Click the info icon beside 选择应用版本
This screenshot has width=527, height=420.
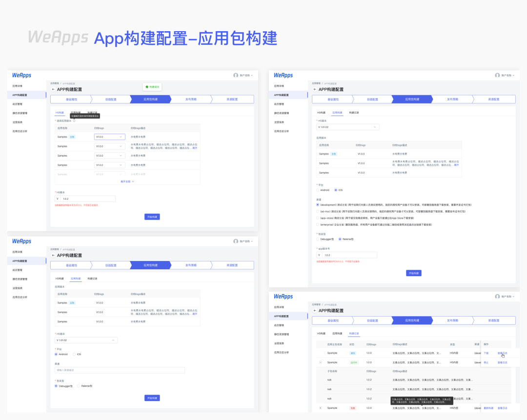click(x=74, y=120)
